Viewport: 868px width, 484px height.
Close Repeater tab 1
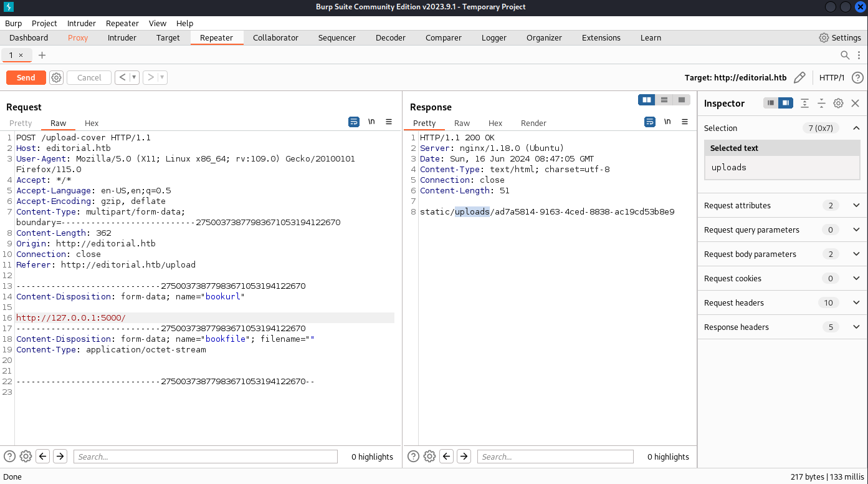click(x=21, y=55)
